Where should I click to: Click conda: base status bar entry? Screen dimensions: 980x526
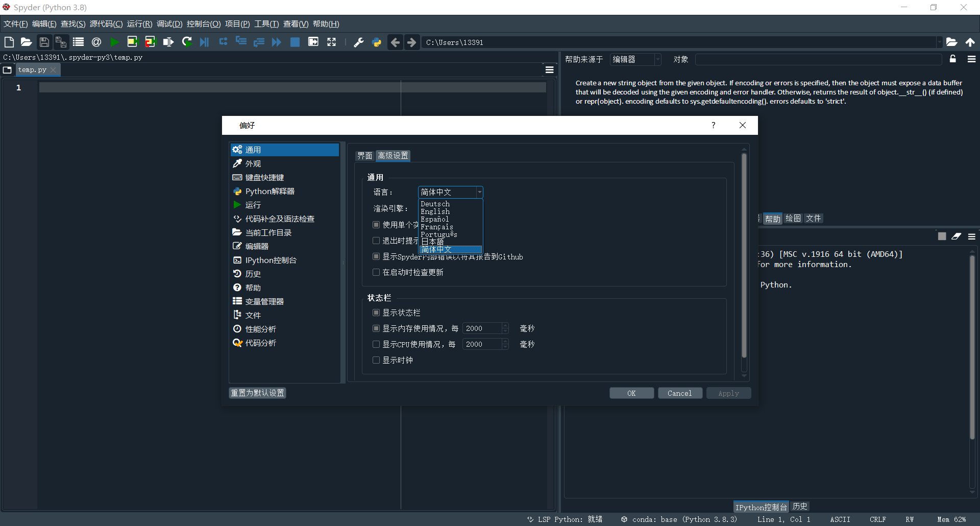pos(679,519)
